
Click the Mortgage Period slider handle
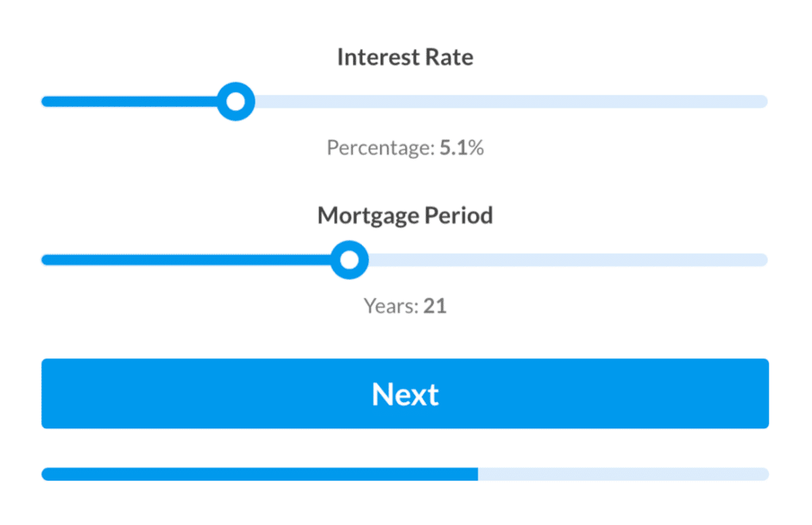coord(350,259)
